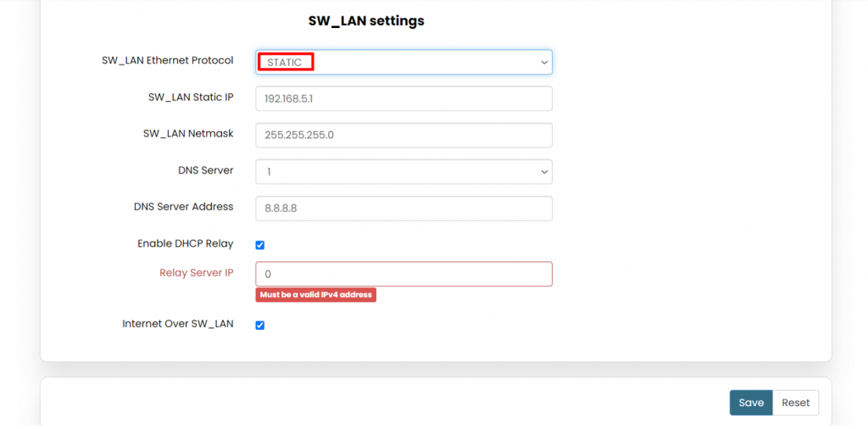Click the red Relay Server IP label

pyautogui.click(x=196, y=273)
